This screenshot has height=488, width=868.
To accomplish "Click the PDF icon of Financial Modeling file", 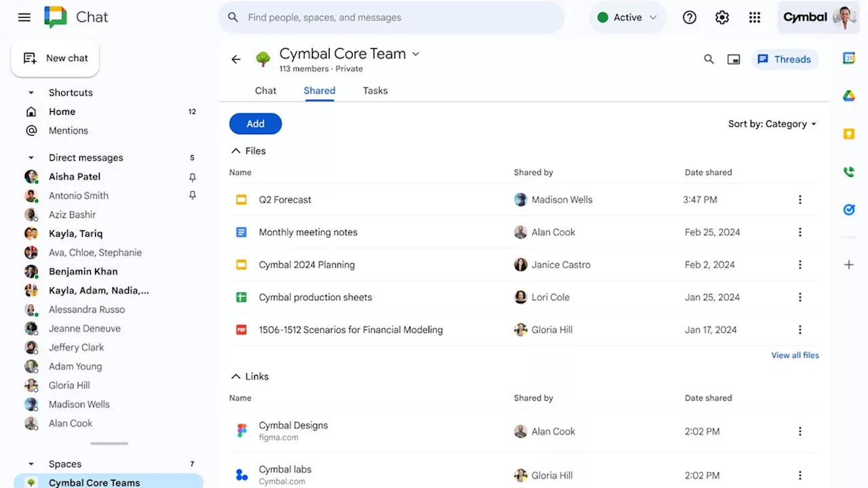I will (x=241, y=329).
